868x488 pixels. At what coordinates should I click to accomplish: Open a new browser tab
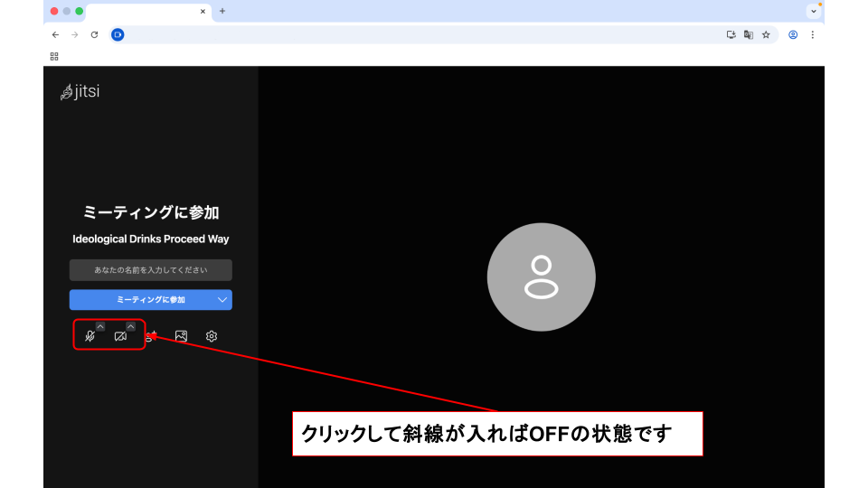[222, 11]
